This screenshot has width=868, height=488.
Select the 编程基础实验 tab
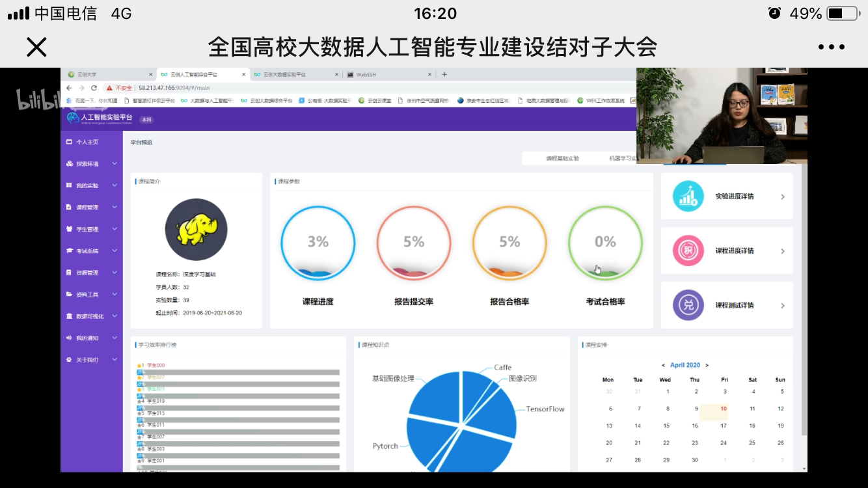[562, 158]
